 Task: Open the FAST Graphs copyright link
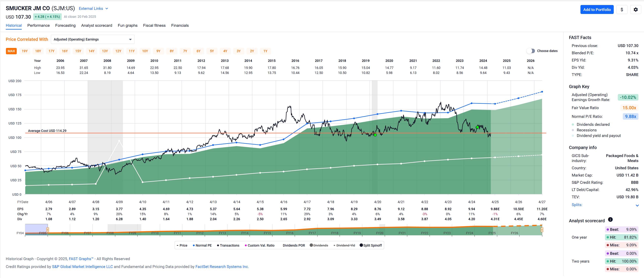(81, 259)
